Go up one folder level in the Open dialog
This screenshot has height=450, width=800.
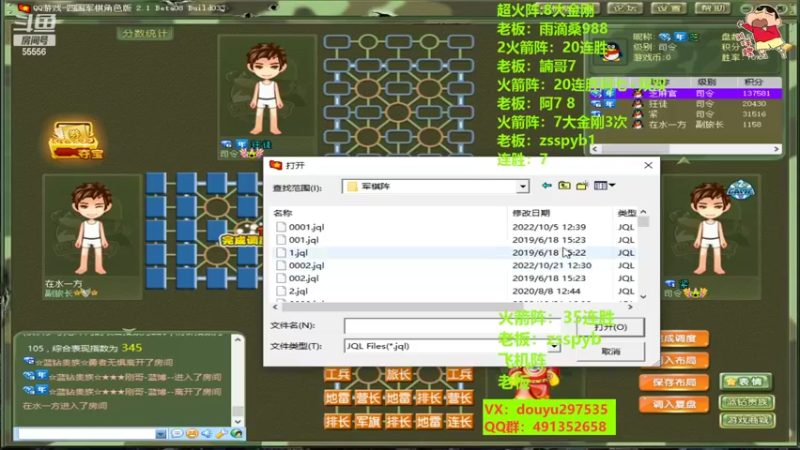(x=564, y=186)
